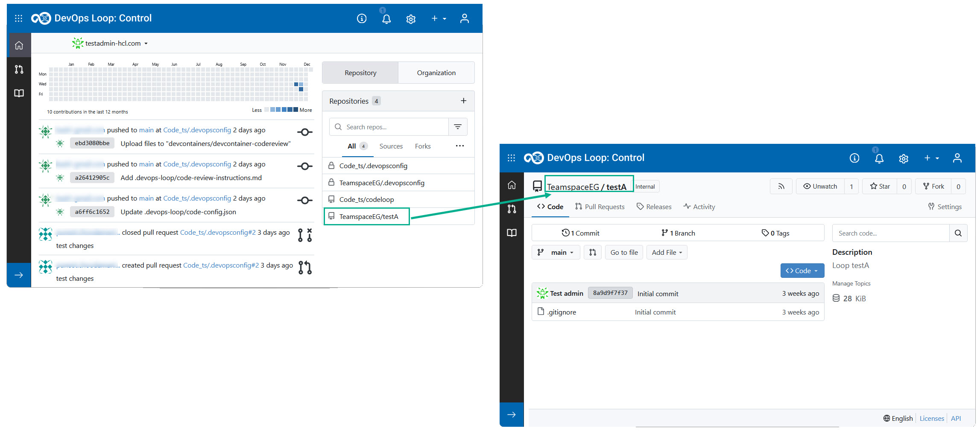Open app grid menu in repository window
The height and width of the screenshot is (440, 980).
click(x=511, y=158)
